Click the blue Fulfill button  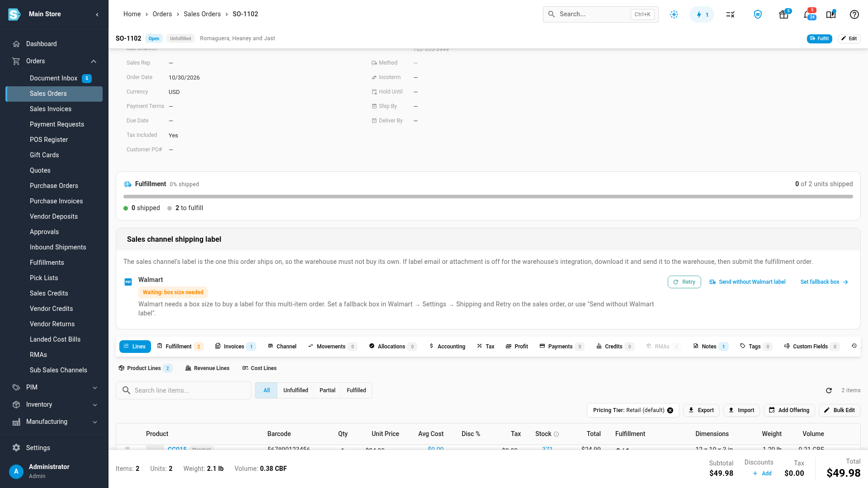click(819, 38)
